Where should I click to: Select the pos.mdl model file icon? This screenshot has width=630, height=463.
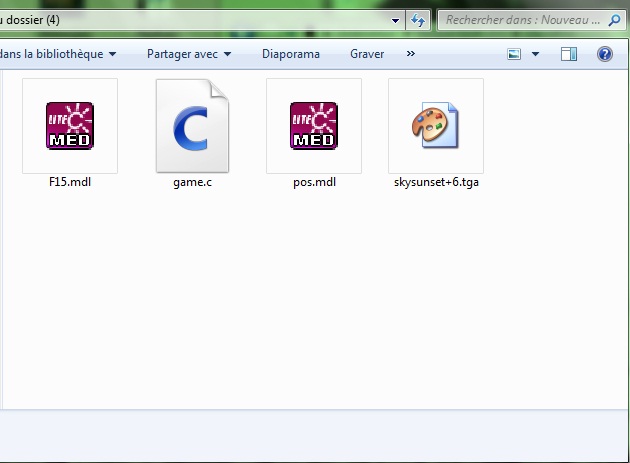click(x=314, y=126)
